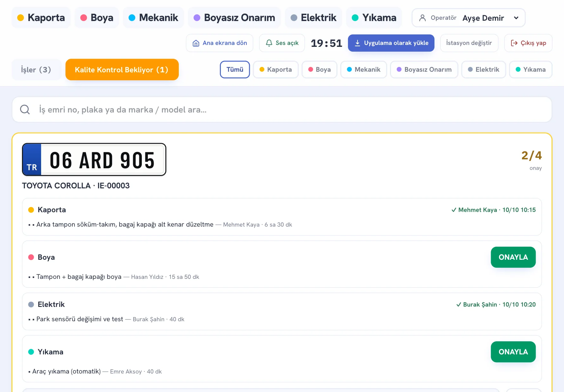Filter the list by Yıkama

531,69
